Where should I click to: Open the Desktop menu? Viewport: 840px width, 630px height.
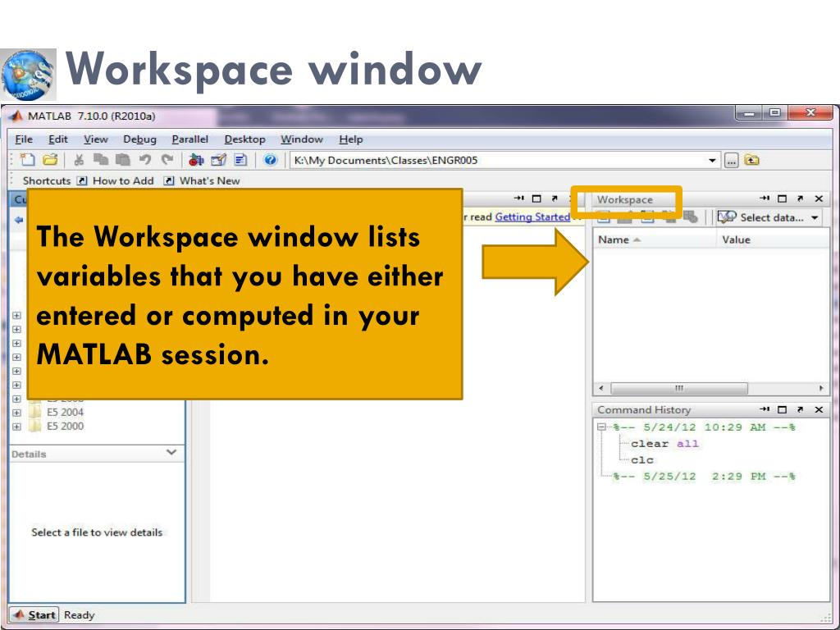244,139
